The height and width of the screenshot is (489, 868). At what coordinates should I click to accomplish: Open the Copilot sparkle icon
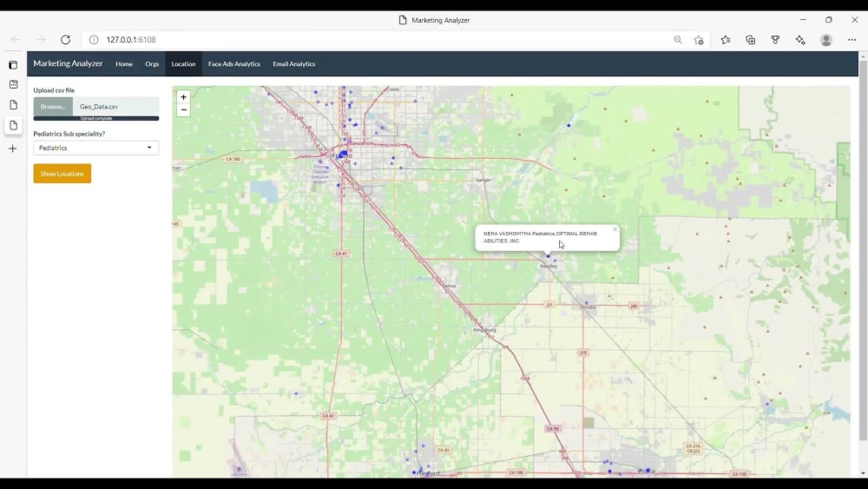click(800, 40)
